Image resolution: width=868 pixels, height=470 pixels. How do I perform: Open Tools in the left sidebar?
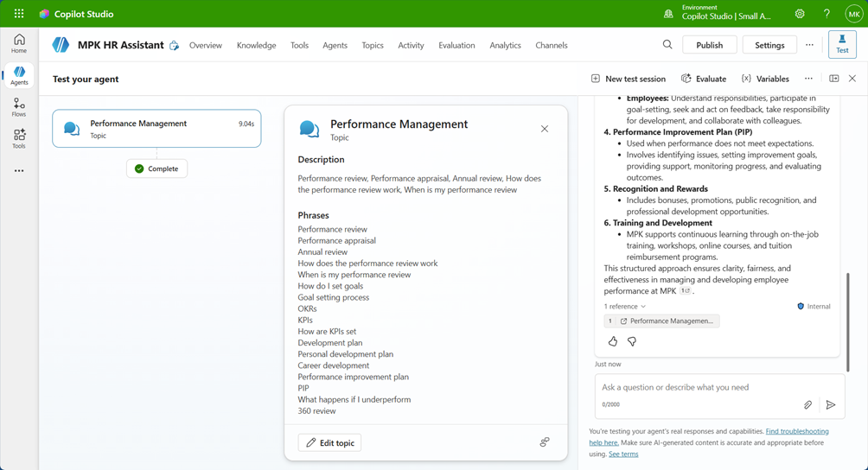point(19,138)
